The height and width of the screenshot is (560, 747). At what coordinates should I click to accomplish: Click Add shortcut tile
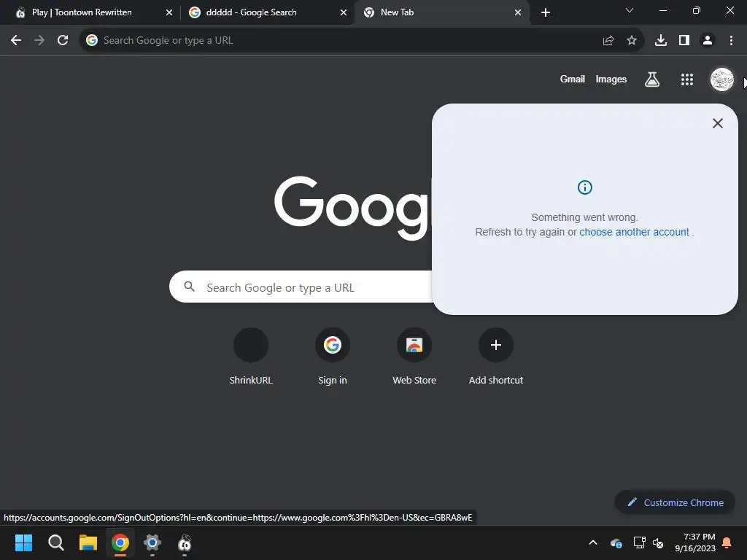[496, 356]
